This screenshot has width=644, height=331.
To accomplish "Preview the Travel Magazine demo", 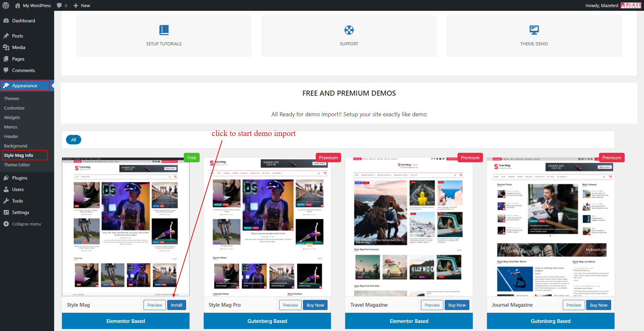I will coord(432,305).
